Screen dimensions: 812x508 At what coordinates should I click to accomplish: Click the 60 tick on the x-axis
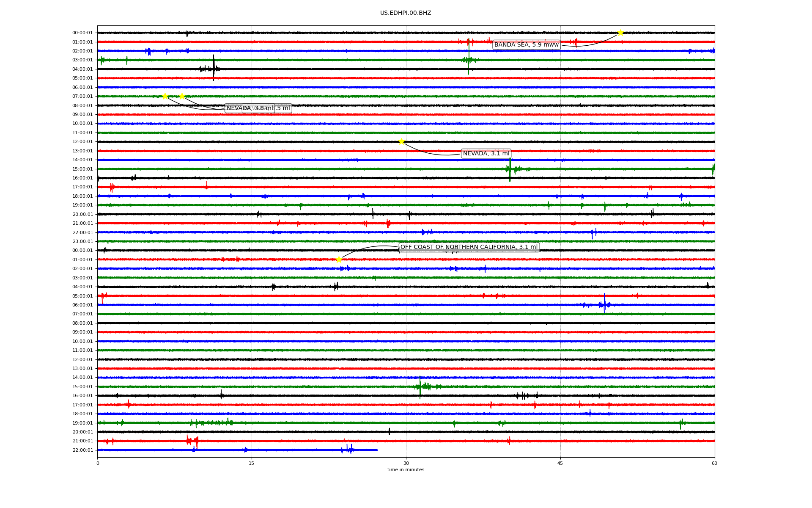(714, 463)
